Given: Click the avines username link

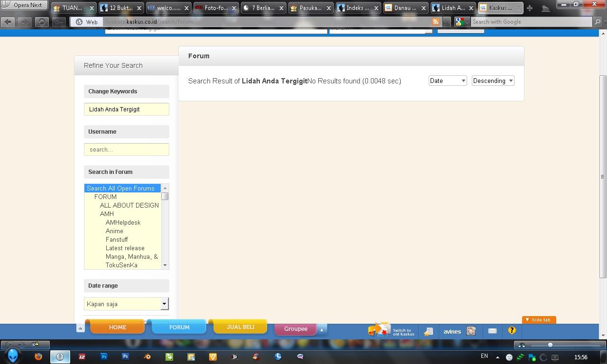Looking at the screenshot, I should tap(452, 332).
